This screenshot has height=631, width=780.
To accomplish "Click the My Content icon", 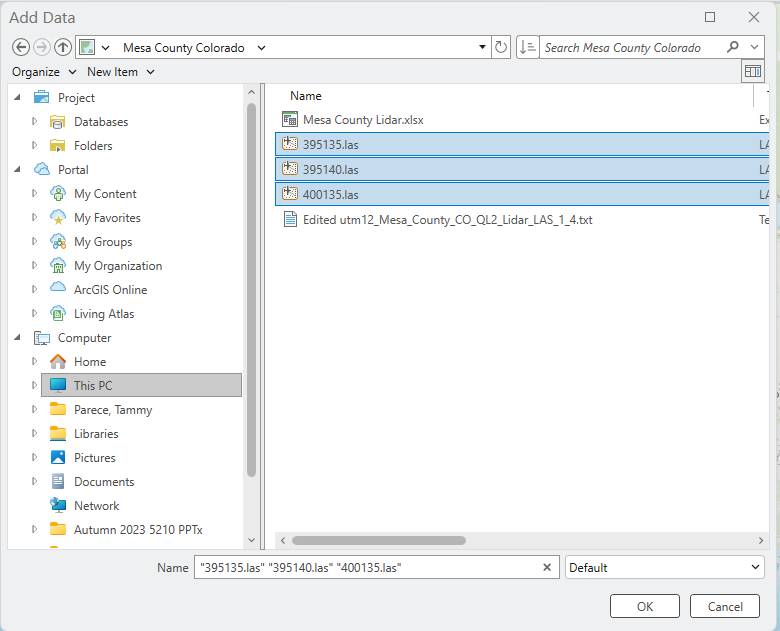I will click(58, 194).
